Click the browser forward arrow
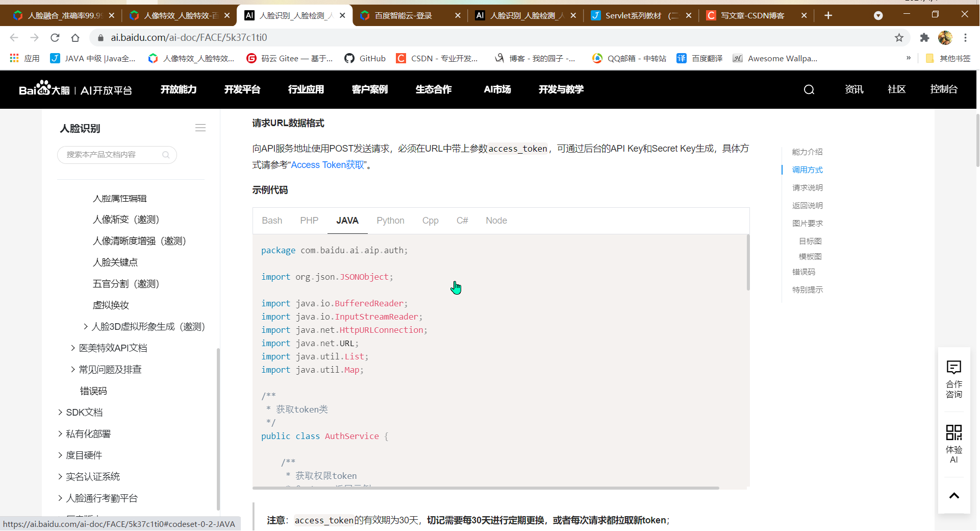This screenshot has height=531, width=980. point(35,37)
